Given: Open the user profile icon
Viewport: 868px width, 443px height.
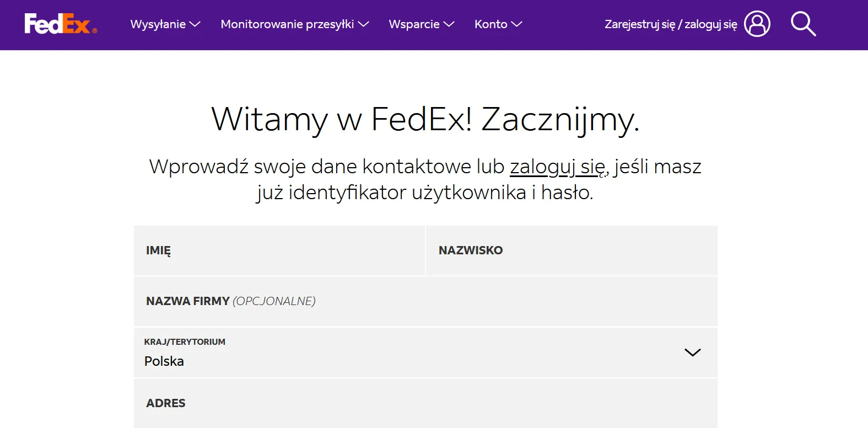Looking at the screenshot, I should (x=757, y=24).
